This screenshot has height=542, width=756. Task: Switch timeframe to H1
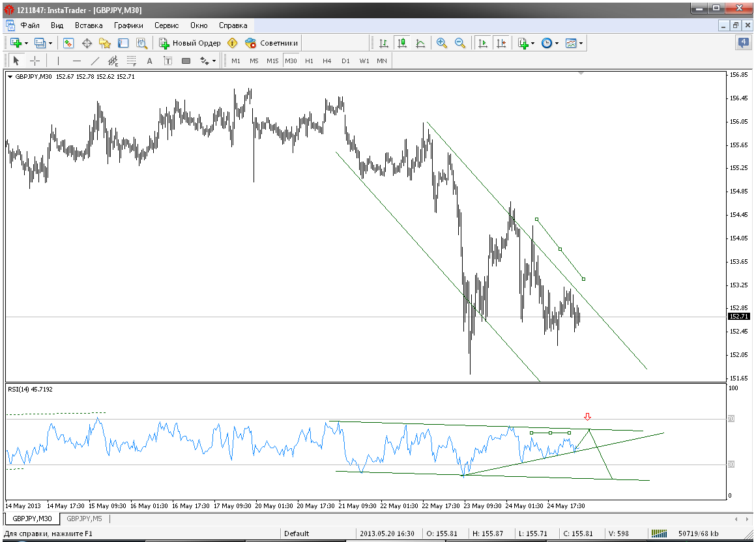click(309, 61)
